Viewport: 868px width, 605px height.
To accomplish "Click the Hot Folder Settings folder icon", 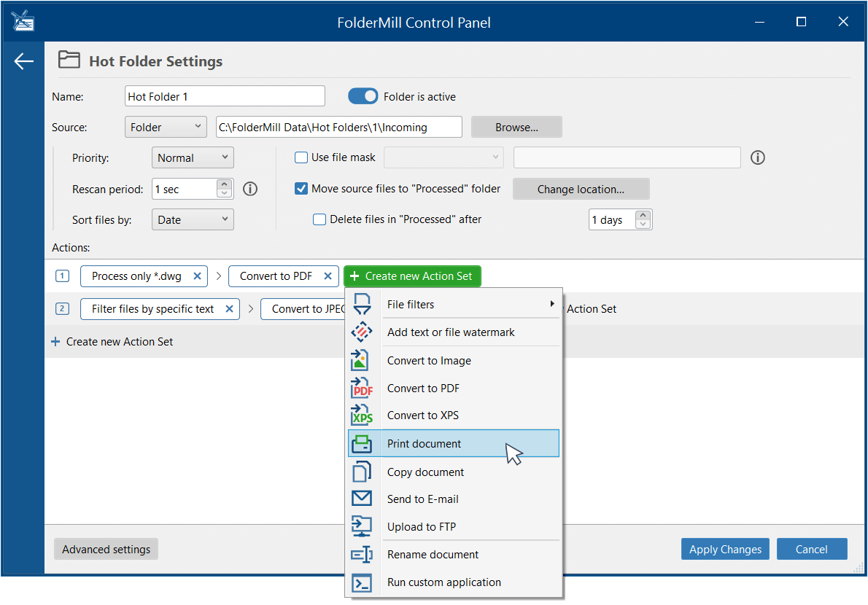I will (x=69, y=60).
